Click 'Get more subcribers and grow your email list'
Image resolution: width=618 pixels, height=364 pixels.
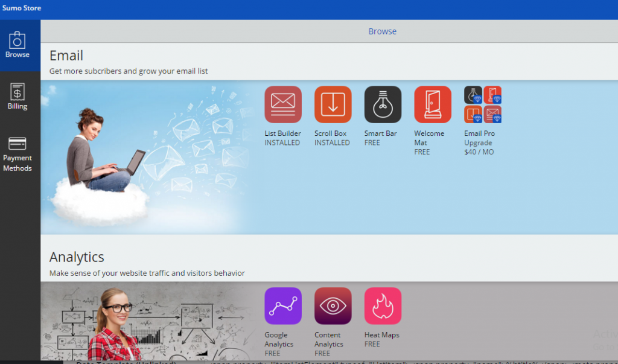(129, 71)
